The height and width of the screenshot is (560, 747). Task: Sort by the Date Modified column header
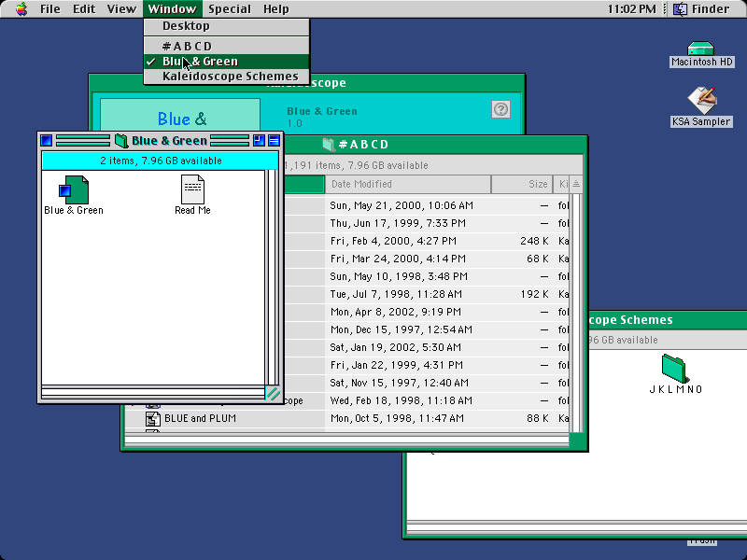tap(408, 184)
